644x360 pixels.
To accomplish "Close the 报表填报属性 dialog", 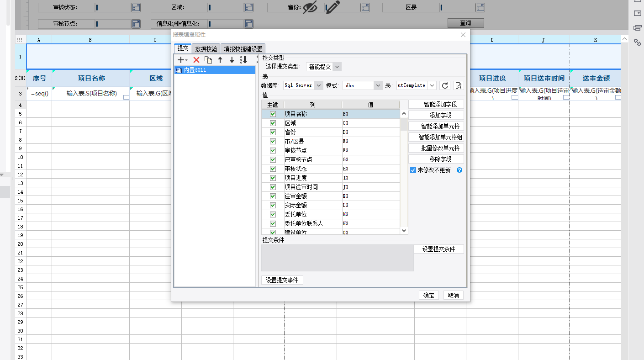I will click(463, 35).
